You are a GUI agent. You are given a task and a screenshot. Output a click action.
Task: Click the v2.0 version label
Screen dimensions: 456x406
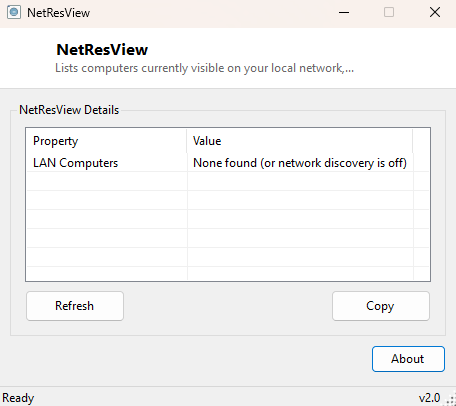429,398
